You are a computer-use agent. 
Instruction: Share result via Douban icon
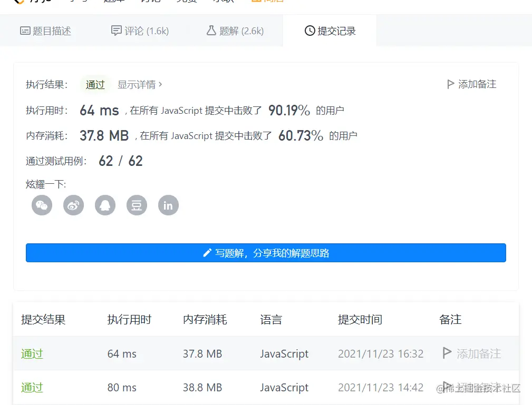pyautogui.click(x=137, y=205)
